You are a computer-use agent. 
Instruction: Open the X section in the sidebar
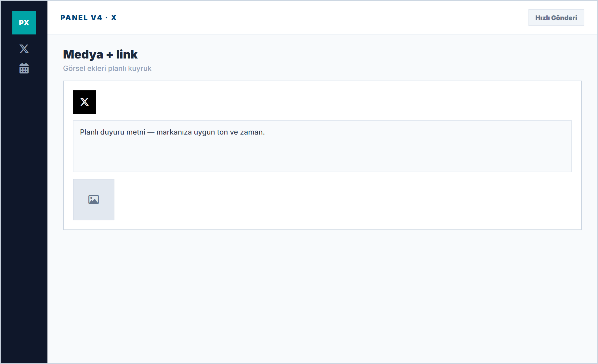(x=24, y=49)
